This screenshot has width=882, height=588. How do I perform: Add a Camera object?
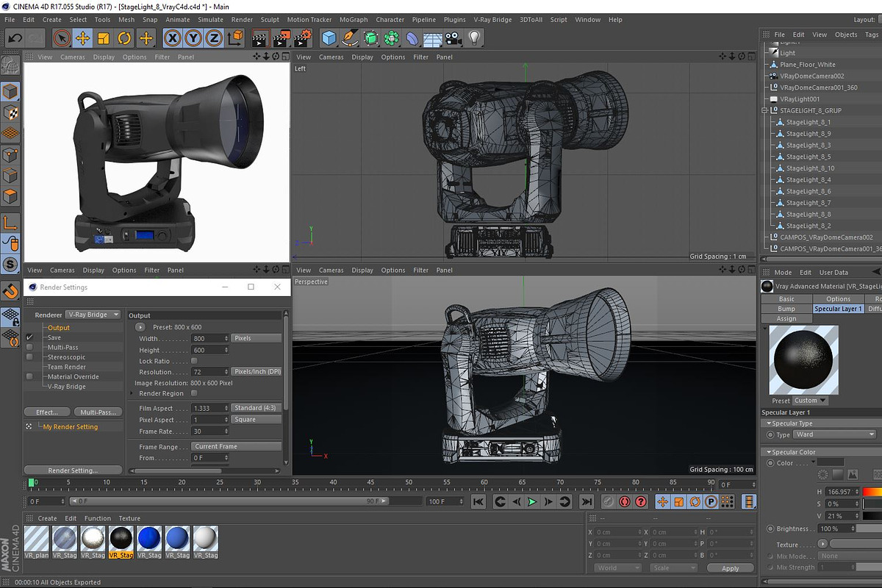point(453,38)
